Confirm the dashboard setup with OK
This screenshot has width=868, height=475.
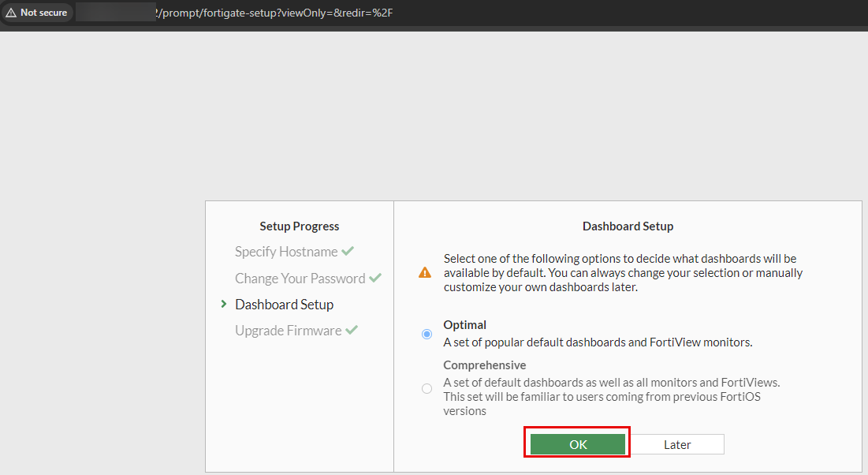577,443
